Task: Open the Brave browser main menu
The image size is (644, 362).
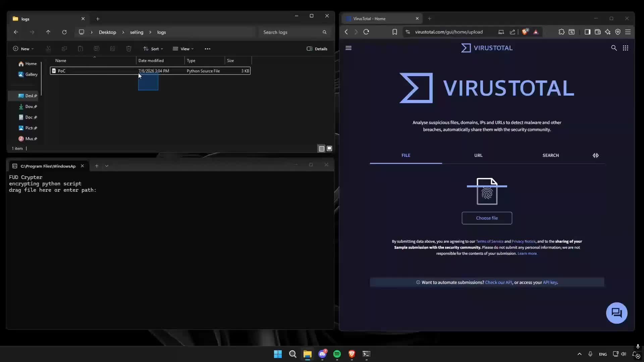Action: click(628, 32)
